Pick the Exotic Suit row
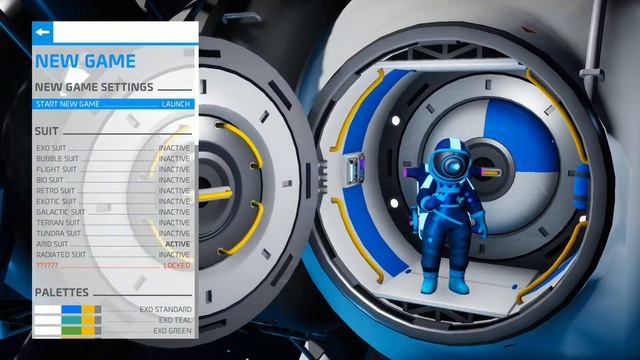This screenshot has width=640, height=360. click(113, 201)
